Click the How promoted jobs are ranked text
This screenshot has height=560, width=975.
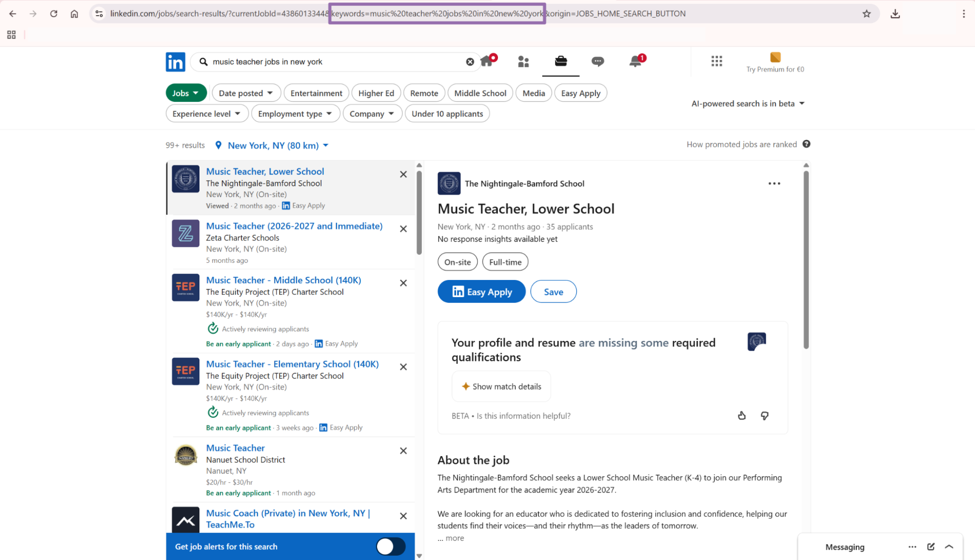[741, 144]
